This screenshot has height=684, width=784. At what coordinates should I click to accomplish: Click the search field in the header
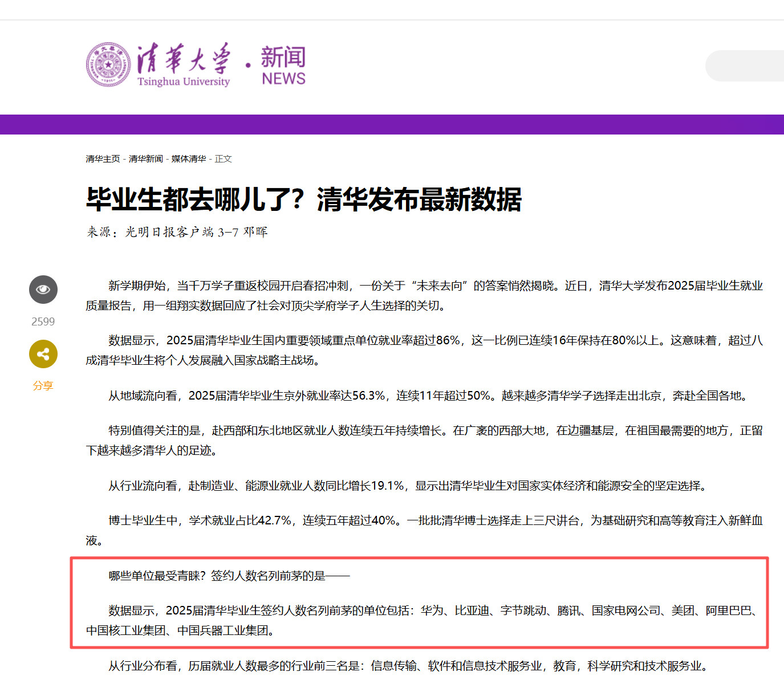click(745, 66)
